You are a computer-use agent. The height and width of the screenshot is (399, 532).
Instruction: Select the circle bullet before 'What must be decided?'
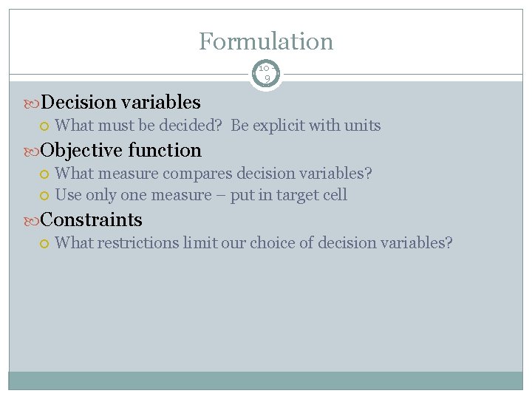point(45,126)
